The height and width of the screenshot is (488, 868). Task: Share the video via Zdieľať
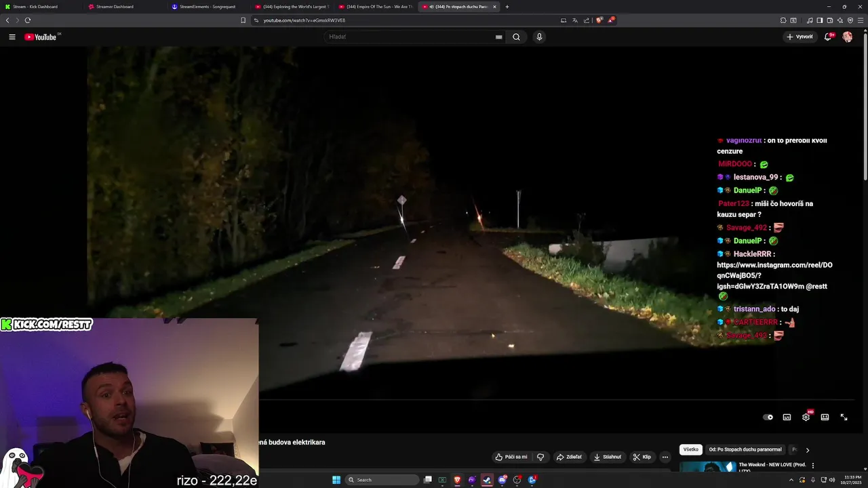(x=569, y=457)
